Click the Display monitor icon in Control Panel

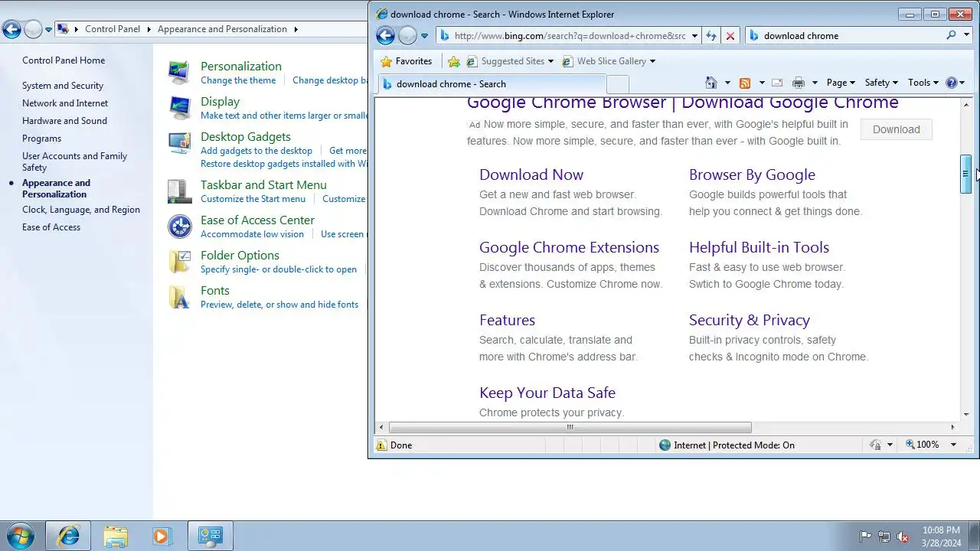coord(179,107)
